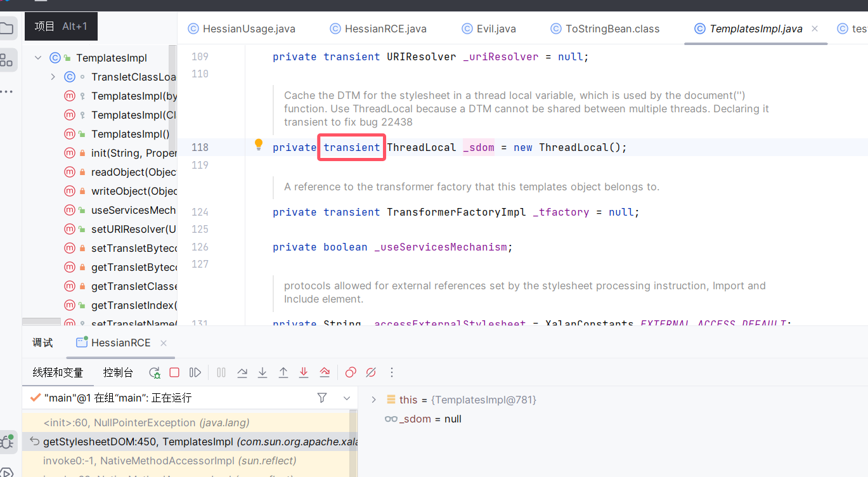
Task: Click the class icon beside TransletClassLoader
Action: [70, 77]
